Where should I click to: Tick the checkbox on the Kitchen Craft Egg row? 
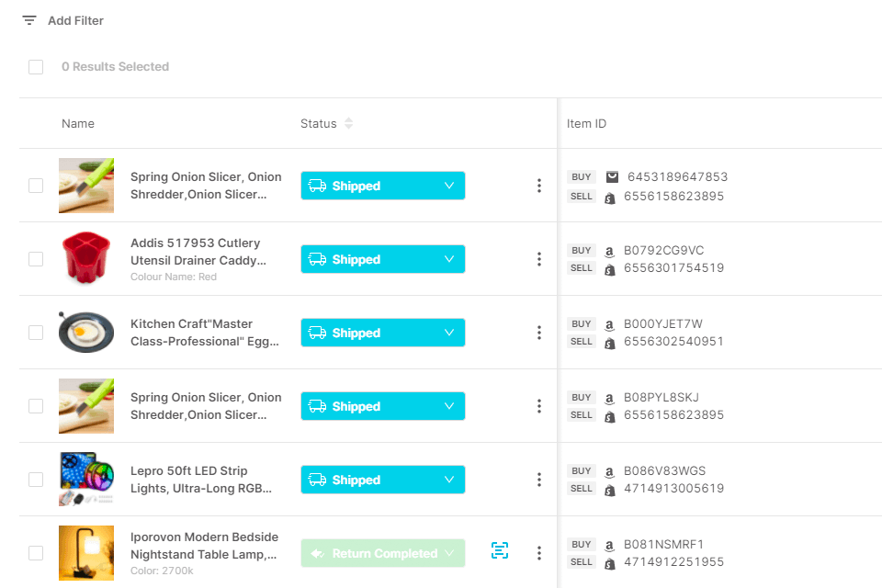pyautogui.click(x=36, y=332)
